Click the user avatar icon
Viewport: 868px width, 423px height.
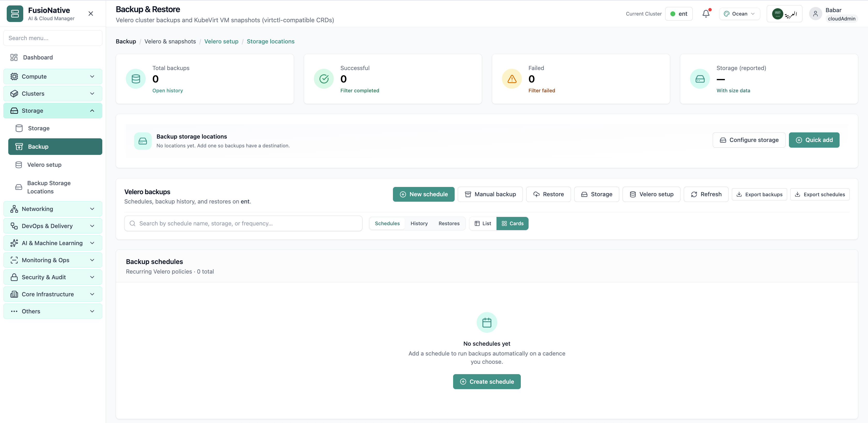pos(816,13)
